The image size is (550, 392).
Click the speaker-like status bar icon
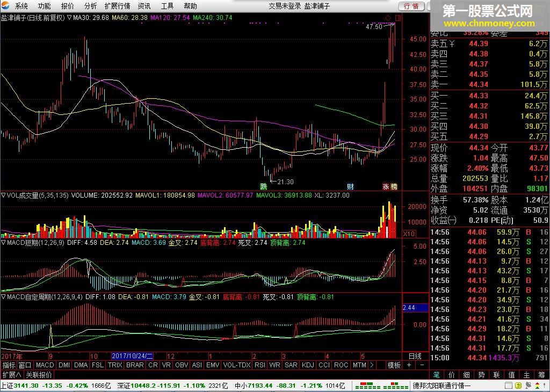pyautogui.click(x=527, y=386)
